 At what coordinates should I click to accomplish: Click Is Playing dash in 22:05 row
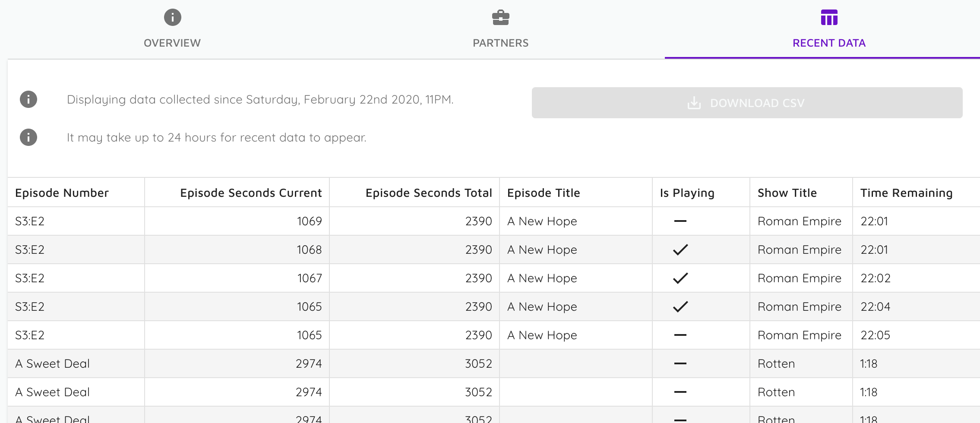click(x=680, y=335)
